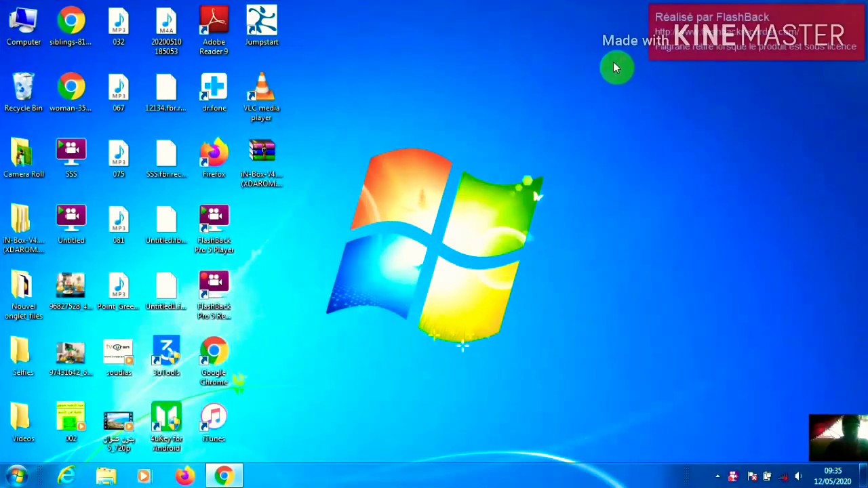Screen dimensions: 868x488
Task: Open 4uKey for Android shortcut
Action: point(166,427)
